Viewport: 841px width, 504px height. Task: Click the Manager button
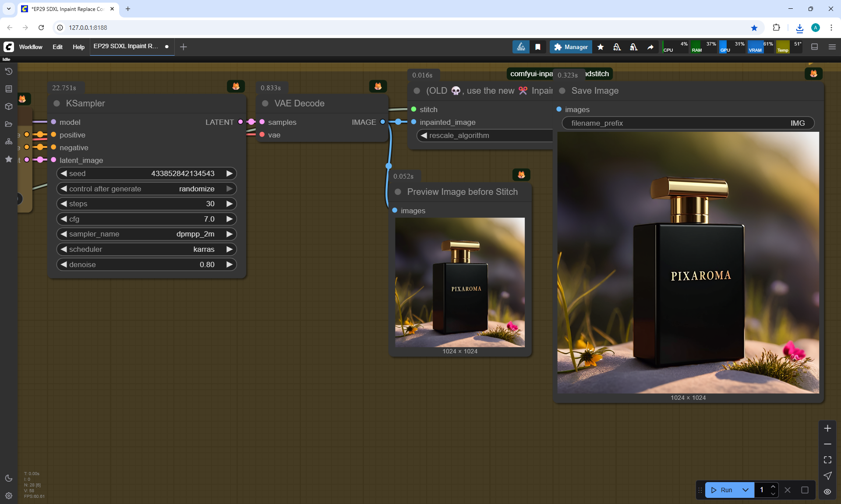(571, 47)
